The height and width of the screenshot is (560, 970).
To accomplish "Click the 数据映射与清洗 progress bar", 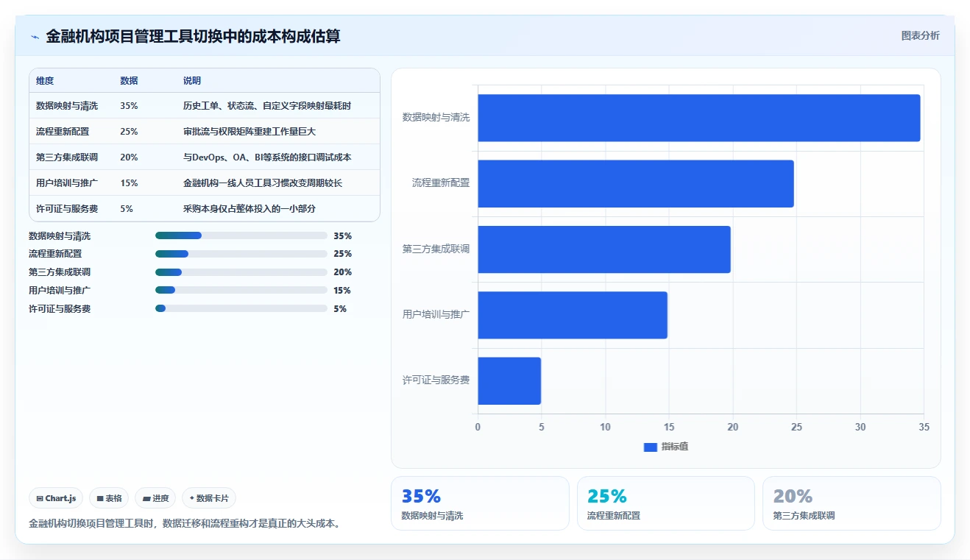I will (x=241, y=235).
